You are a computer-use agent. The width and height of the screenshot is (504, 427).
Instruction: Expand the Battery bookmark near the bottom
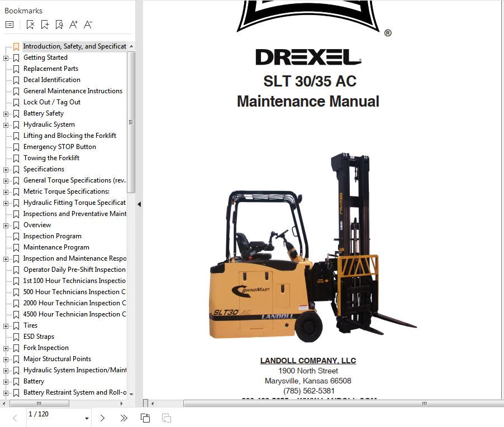click(6, 382)
